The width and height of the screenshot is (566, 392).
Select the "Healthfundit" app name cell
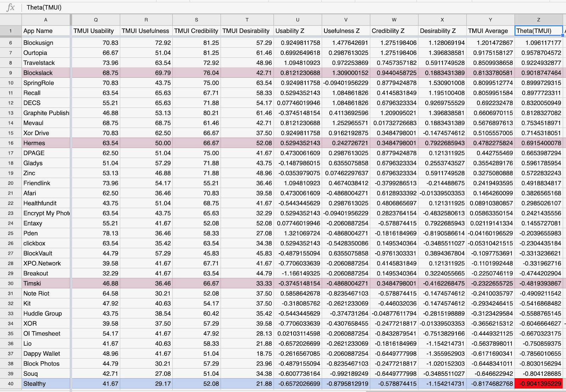click(46, 203)
